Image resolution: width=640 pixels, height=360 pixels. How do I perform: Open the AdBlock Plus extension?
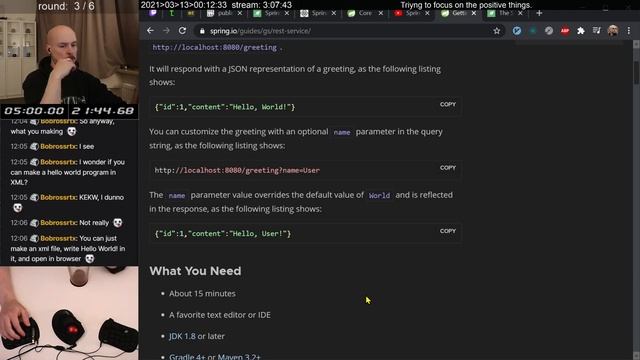[565, 31]
